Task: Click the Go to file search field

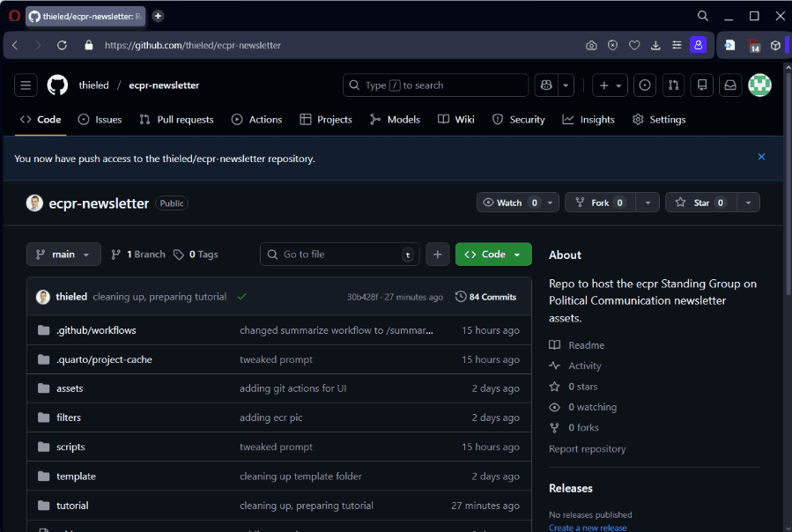Action: click(x=339, y=255)
